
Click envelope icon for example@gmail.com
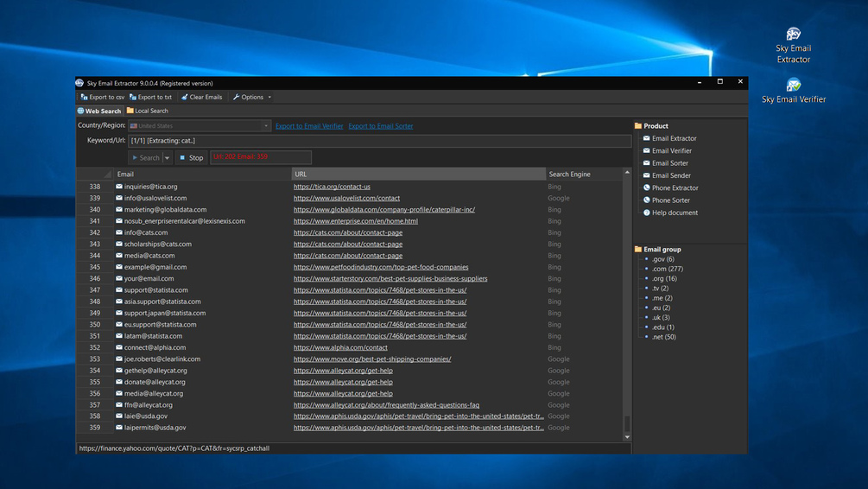coord(119,267)
